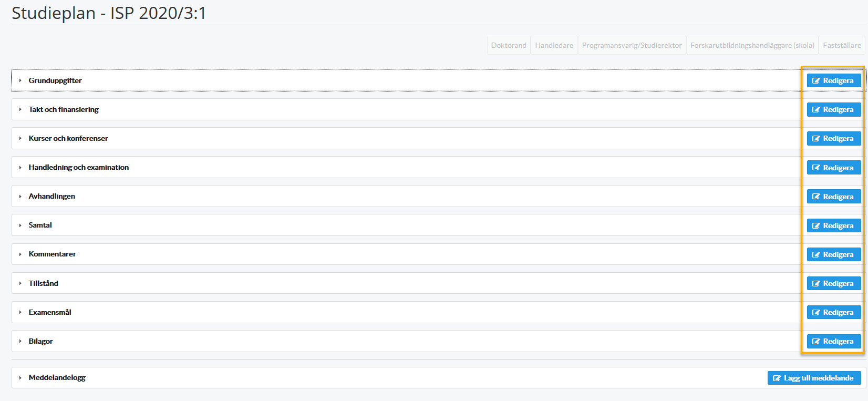
Task: Edit the Samtal section
Action: point(834,225)
